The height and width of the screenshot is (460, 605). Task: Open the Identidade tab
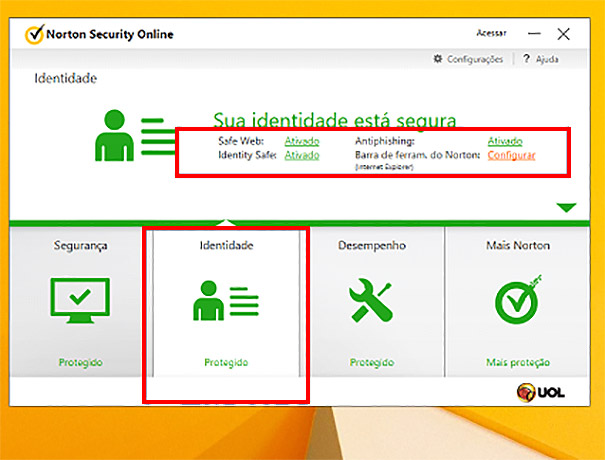226,302
